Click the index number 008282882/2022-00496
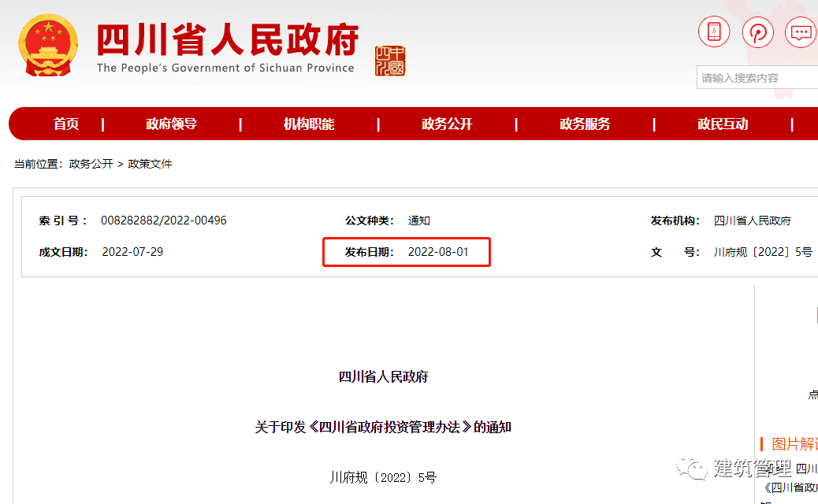 click(x=163, y=220)
